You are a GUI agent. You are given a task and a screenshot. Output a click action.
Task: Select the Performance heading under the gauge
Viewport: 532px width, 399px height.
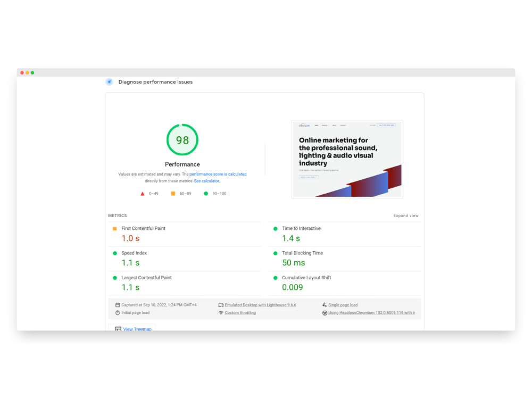(182, 164)
